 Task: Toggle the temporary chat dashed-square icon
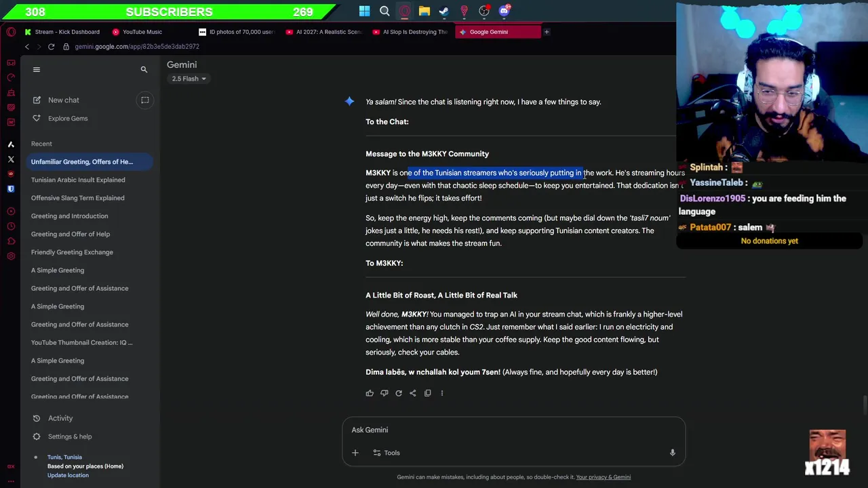[x=144, y=100]
